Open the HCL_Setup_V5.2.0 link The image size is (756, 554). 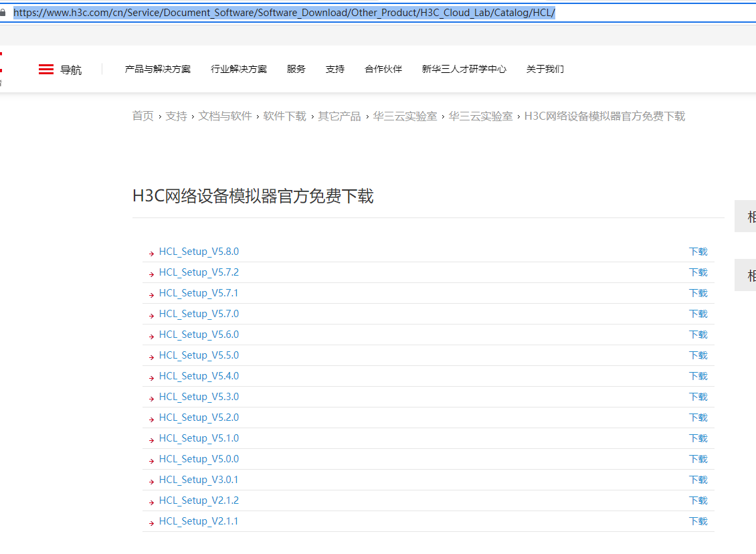(x=199, y=418)
